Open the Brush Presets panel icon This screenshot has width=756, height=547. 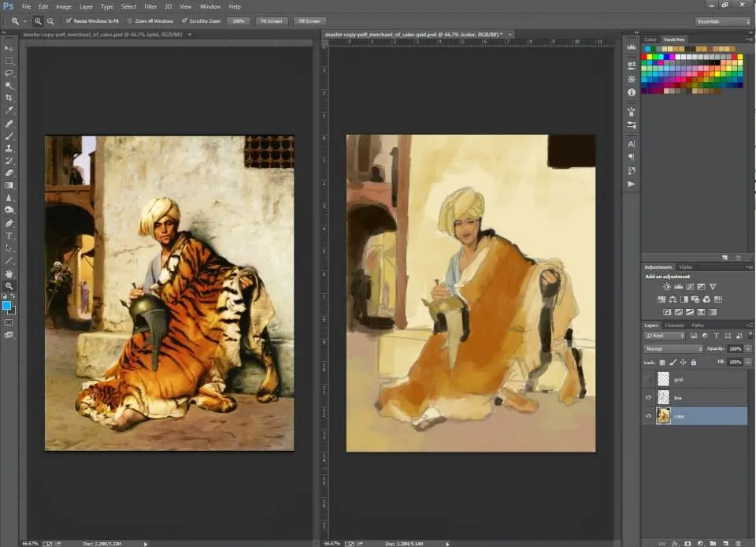(x=631, y=125)
